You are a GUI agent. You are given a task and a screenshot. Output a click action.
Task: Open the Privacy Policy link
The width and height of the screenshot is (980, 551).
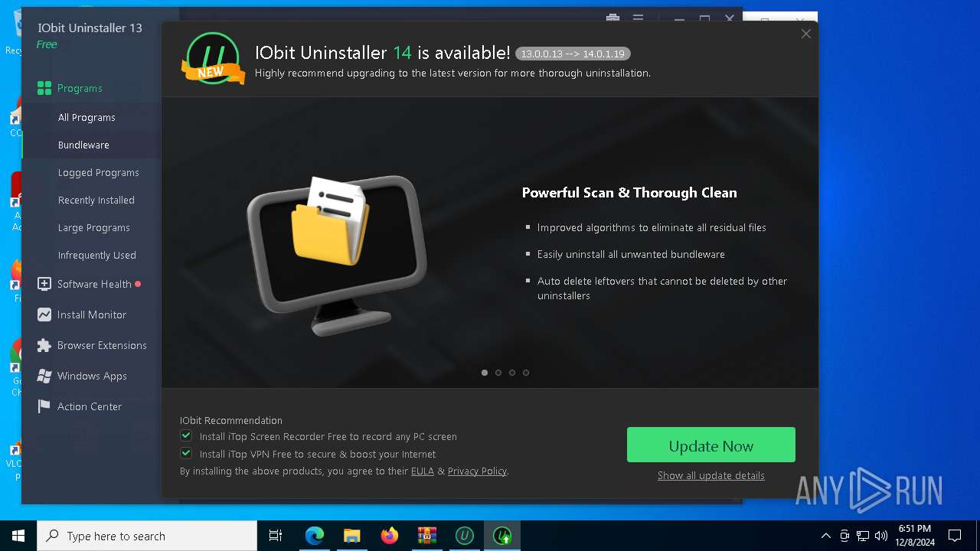(477, 471)
